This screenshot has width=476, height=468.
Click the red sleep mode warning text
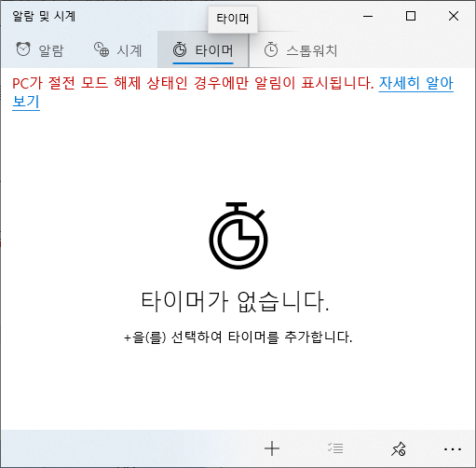point(193,83)
